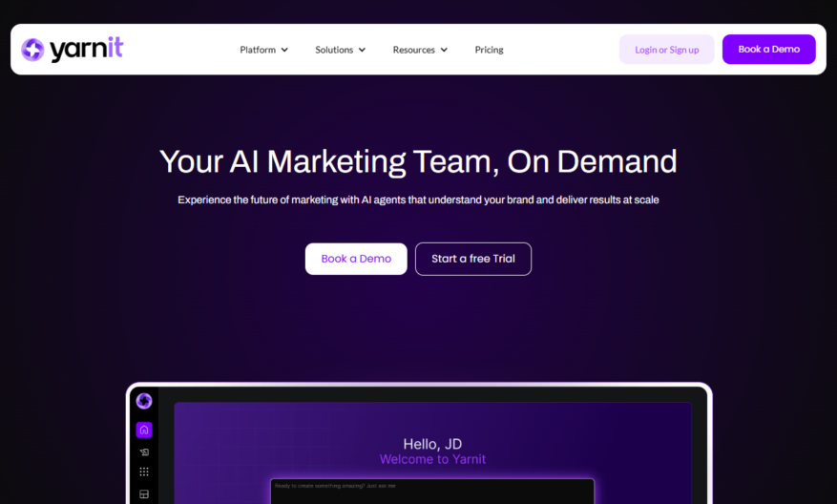Click the white Book a Demo hero button
Image resolution: width=837 pixels, height=504 pixels.
(356, 259)
